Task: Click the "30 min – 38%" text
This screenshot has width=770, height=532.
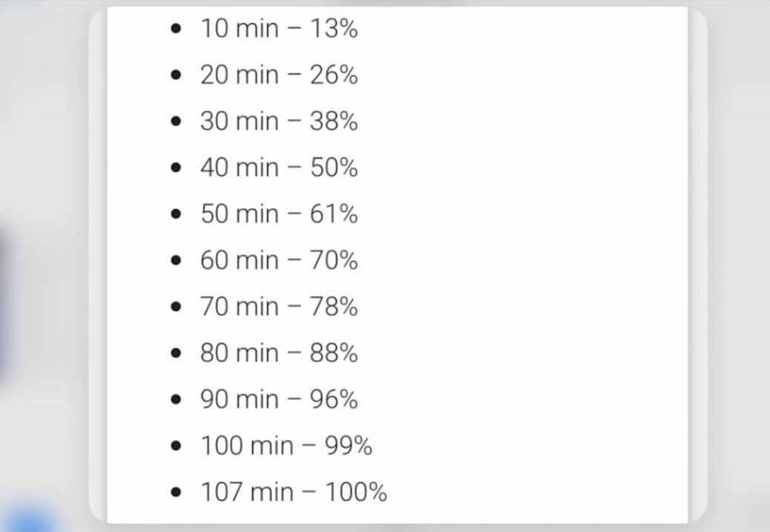Action: [x=279, y=122]
